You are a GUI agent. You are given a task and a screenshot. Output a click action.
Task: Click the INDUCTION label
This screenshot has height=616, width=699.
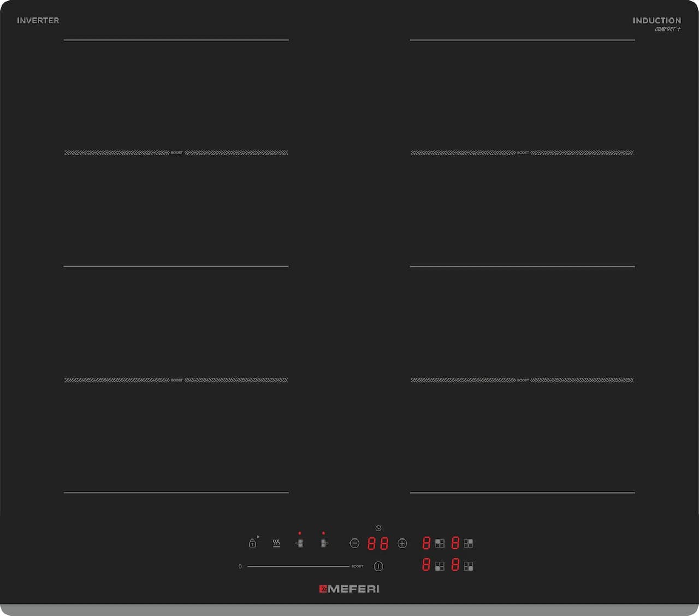(x=657, y=21)
